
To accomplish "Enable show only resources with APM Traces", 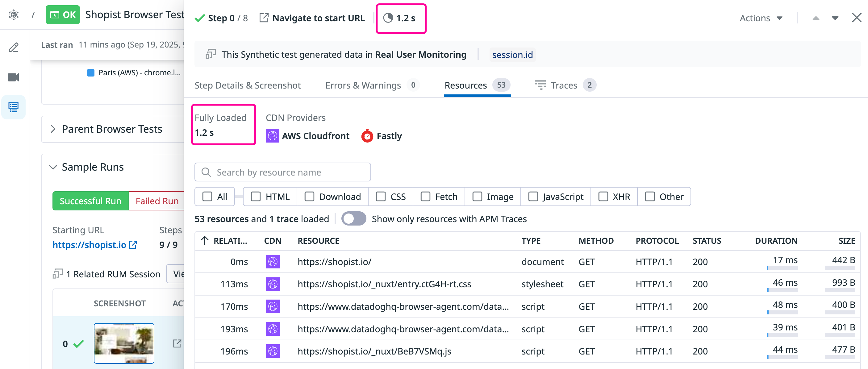I will click(x=353, y=219).
